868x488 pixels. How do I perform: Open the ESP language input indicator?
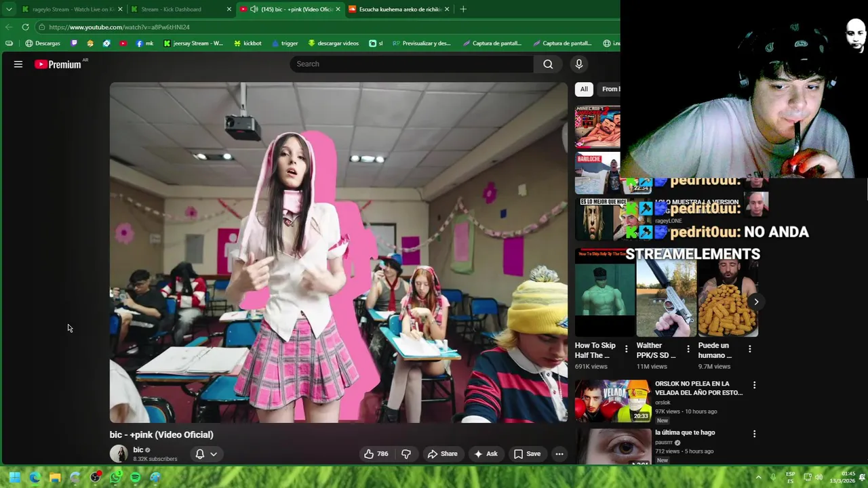pos(791,477)
